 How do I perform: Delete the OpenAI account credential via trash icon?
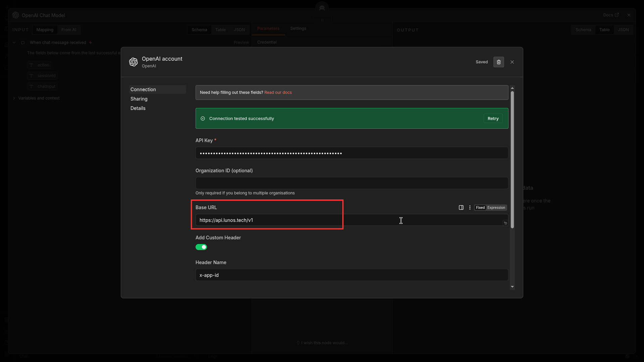click(498, 62)
